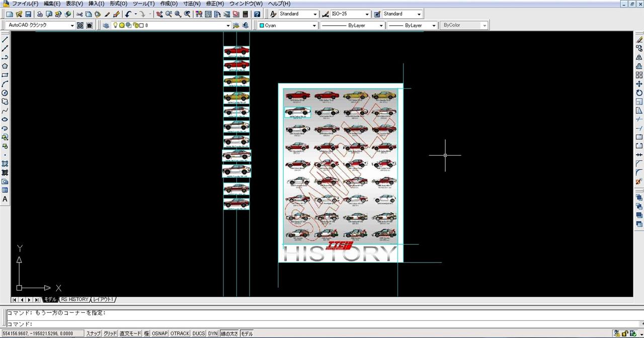Undo the last action with Undo arrow
The height and width of the screenshot is (338, 644).
[128, 14]
